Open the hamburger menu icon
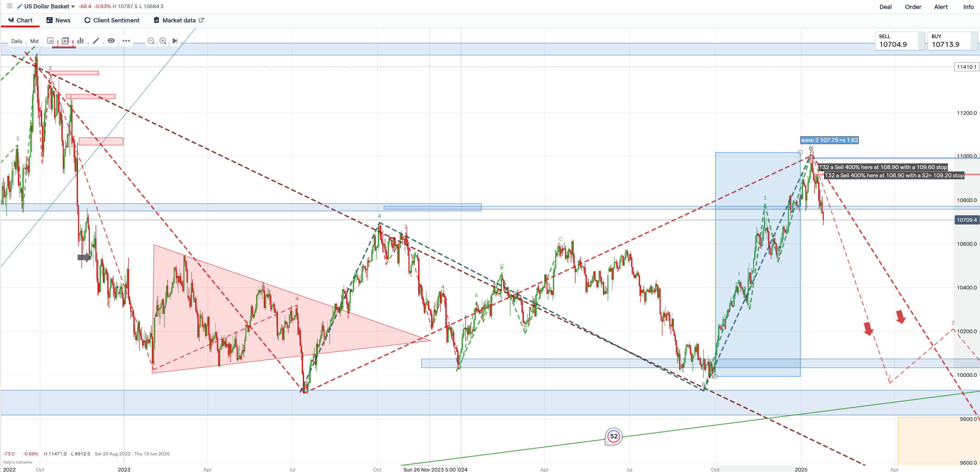 click(x=9, y=6)
